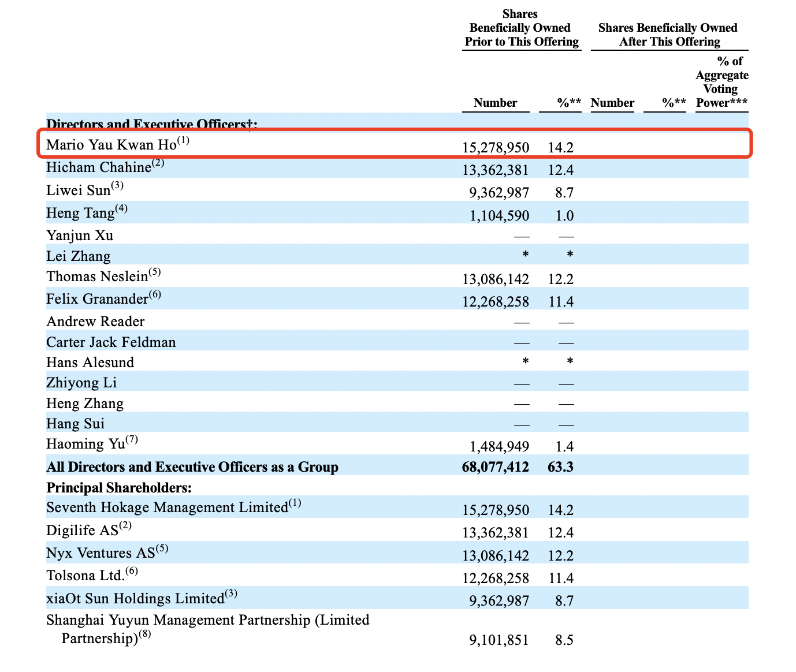Image resolution: width=796 pixels, height=672 pixels.
Task: Select the group total 68,077,412
Action: click(x=495, y=467)
